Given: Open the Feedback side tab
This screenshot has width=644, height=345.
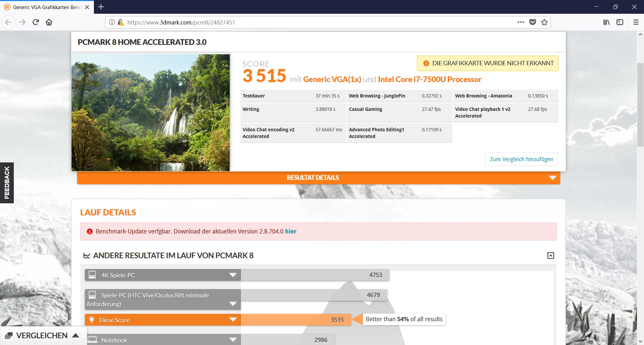Looking at the screenshot, I should pos(7,183).
